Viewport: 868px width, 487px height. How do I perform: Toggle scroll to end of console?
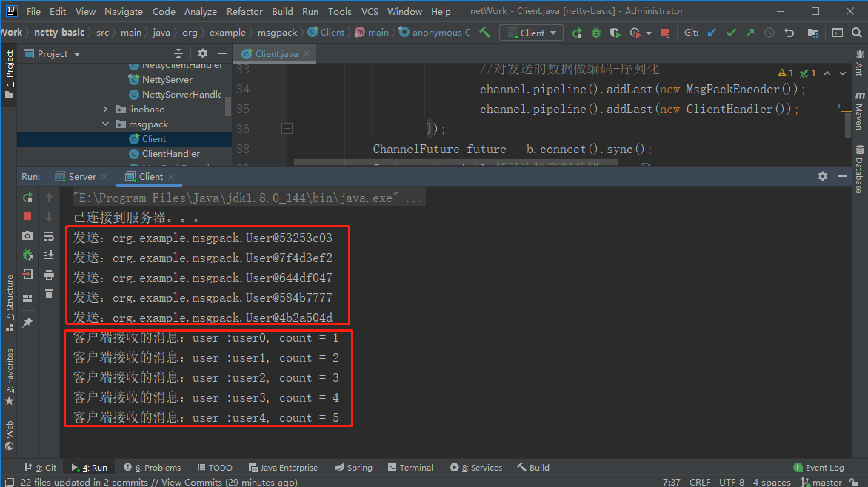pos(49,255)
